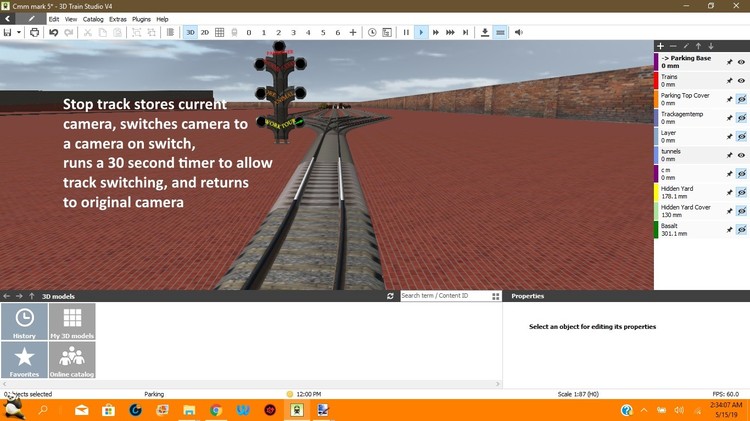
Task: Add a new camera with plus icon
Action: coord(353,33)
